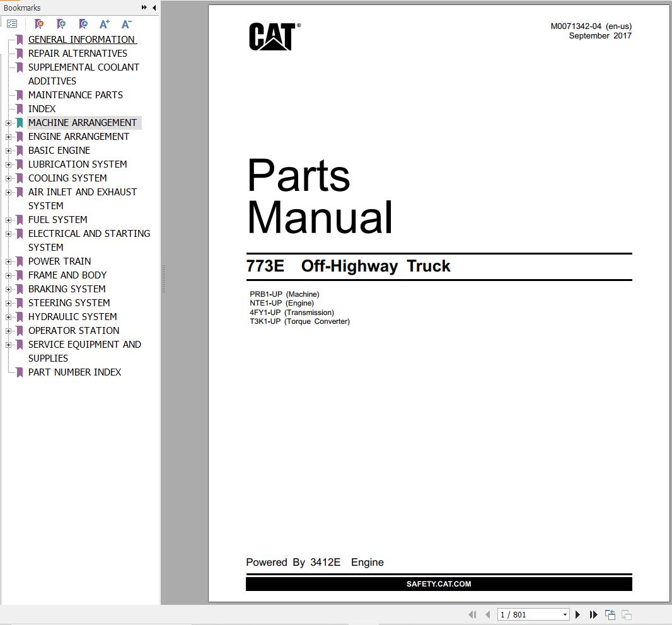This screenshot has height=625, width=672.
Task: Click the previous view icon
Action: (x=610, y=614)
